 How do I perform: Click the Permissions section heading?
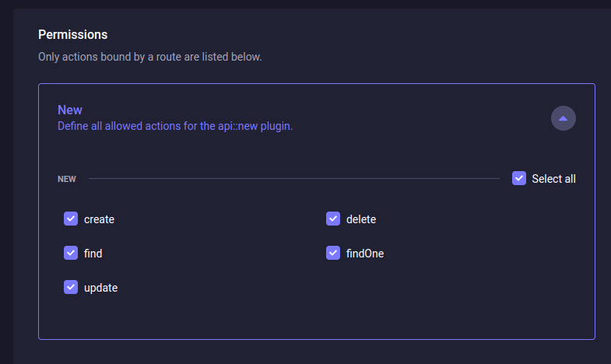[x=72, y=34]
